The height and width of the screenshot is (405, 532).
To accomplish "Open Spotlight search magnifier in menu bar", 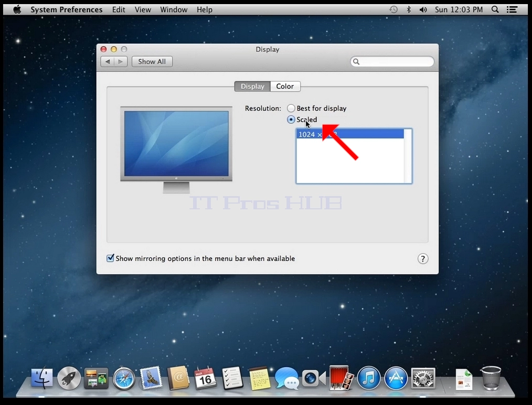I will [x=495, y=9].
